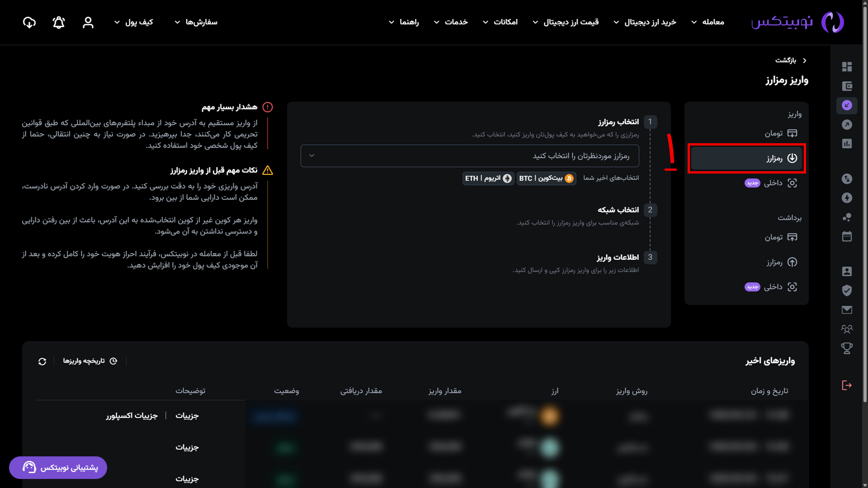Click the download app cloud icon

click(29, 22)
